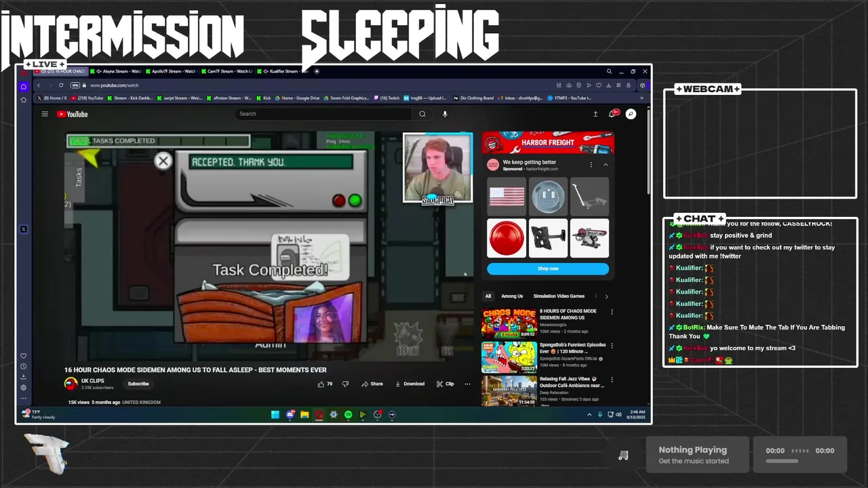This screenshot has width=868, height=488.
Task: Open options for Relaxing Fall Jazz Vibes video
Action: point(612,380)
